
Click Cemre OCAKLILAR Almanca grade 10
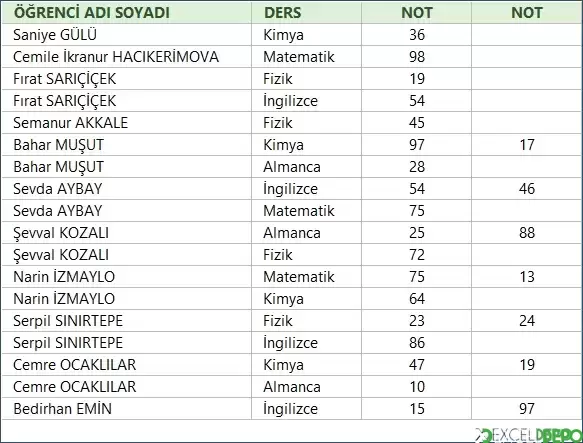pyautogui.click(x=416, y=387)
